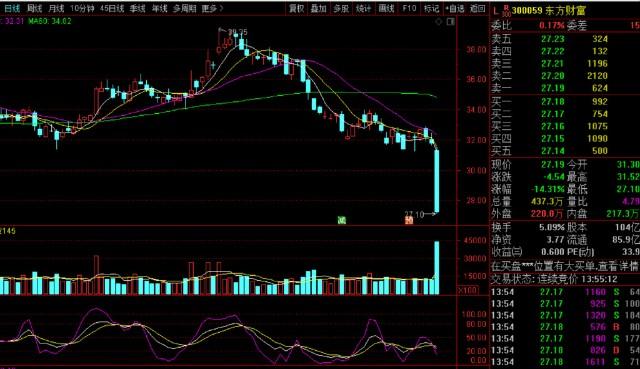This screenshot has width=640, height=369.
Task: Click the 100.00 KDJ axis label
Action: tap(474, 314)
